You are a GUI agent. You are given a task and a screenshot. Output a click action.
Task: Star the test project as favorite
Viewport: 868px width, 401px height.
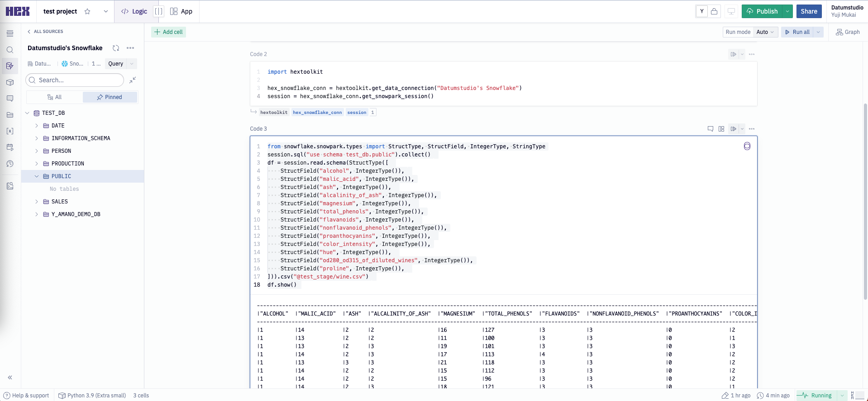pyautogui.click(x=87, y=11)
